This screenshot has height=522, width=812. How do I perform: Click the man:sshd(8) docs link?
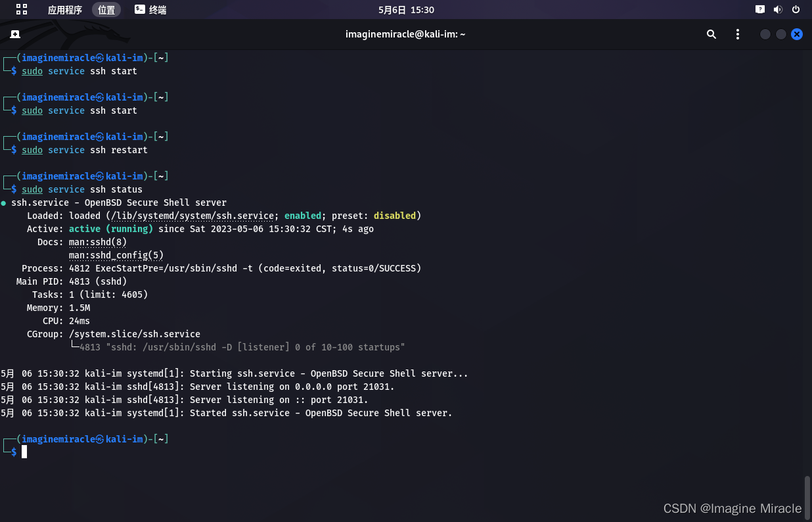point(98,242)
